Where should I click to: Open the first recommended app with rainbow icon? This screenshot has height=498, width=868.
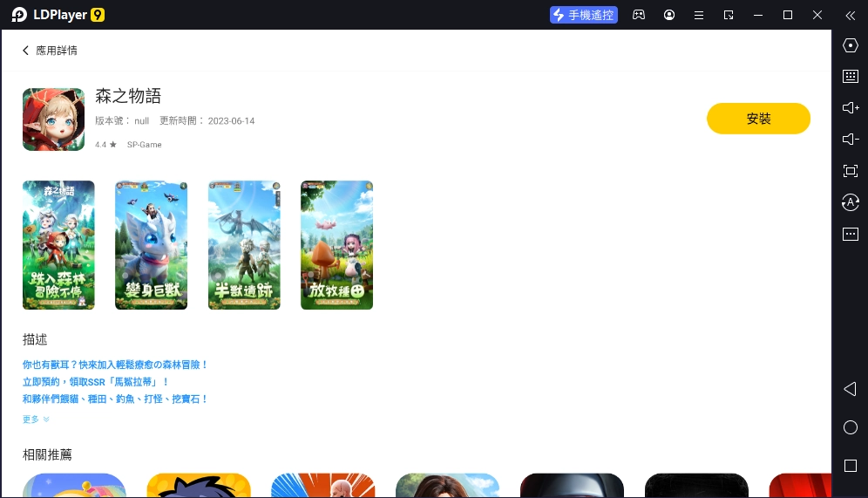(x=74, y=485)
